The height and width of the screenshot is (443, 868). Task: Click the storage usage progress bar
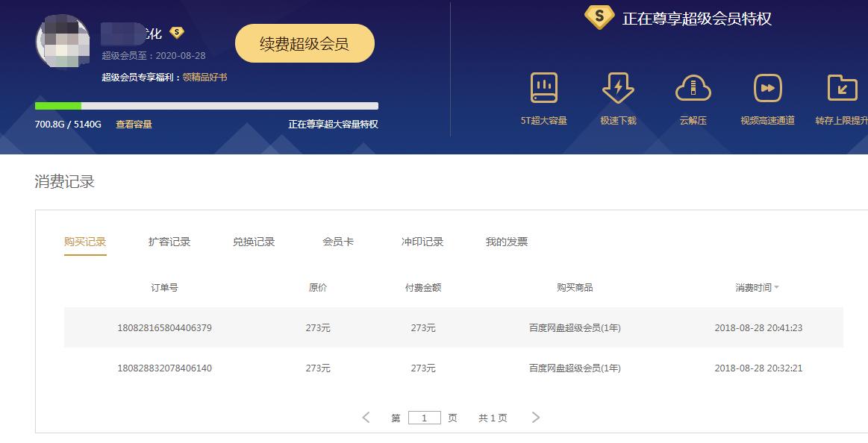[207, 106]
